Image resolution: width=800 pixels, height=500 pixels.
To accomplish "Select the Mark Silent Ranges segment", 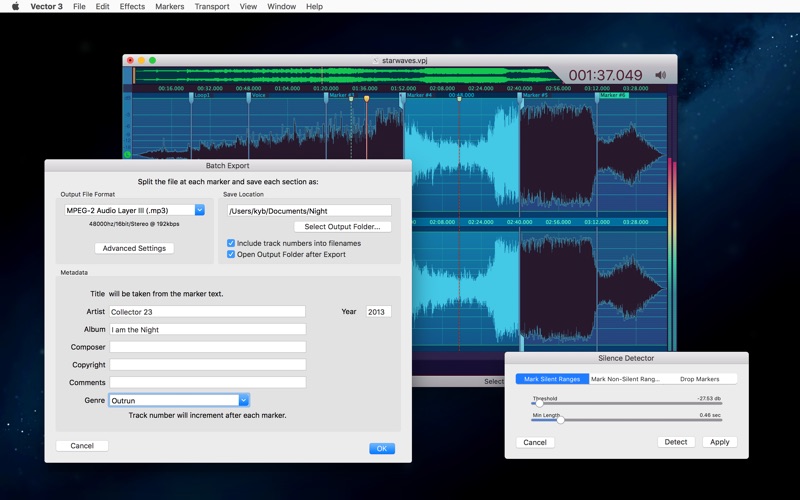I will 552,379.
